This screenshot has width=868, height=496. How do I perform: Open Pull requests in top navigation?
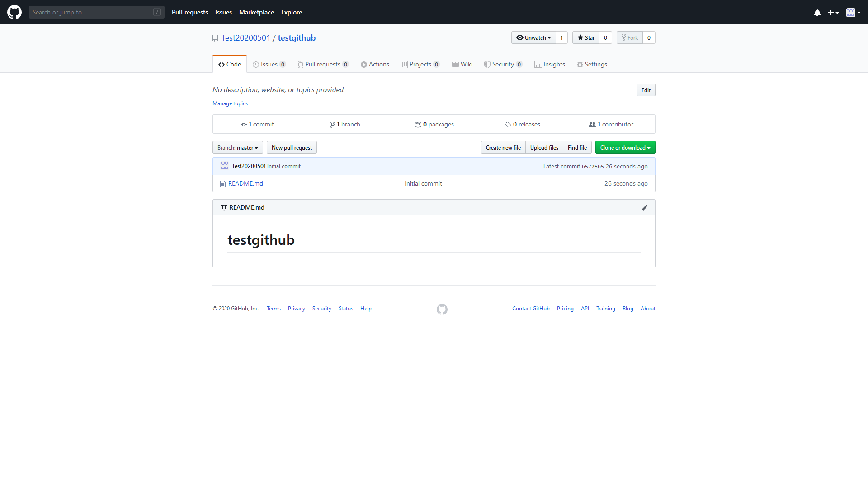tap(190, 12)
